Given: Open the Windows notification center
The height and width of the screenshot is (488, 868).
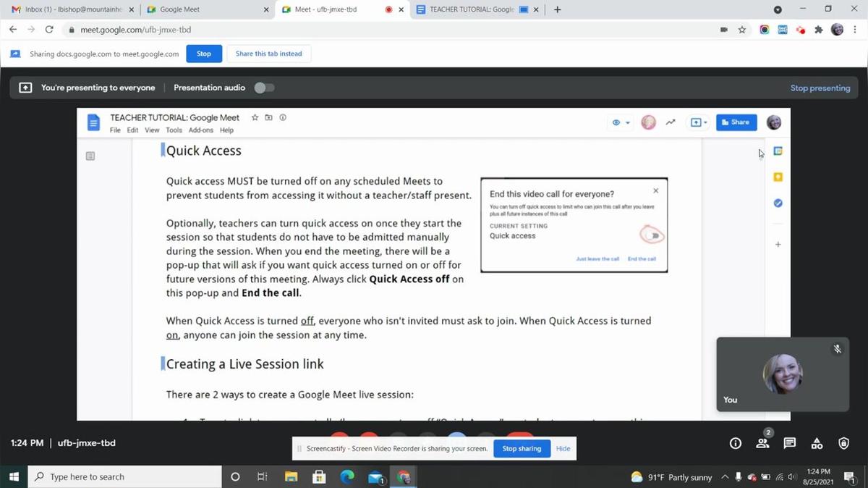Looking at the screenshot, I should tap(850, 476).
